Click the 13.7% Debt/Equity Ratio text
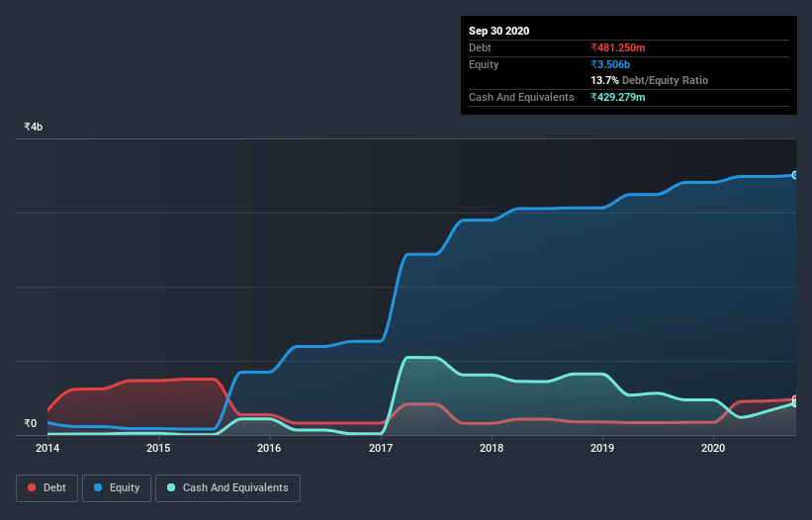The height and width of the screenshot is (520, 812). [x=650, y=80]
